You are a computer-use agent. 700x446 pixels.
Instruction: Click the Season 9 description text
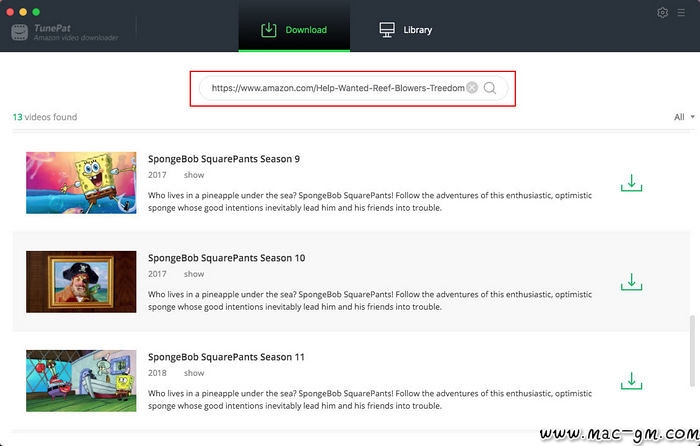370,201
